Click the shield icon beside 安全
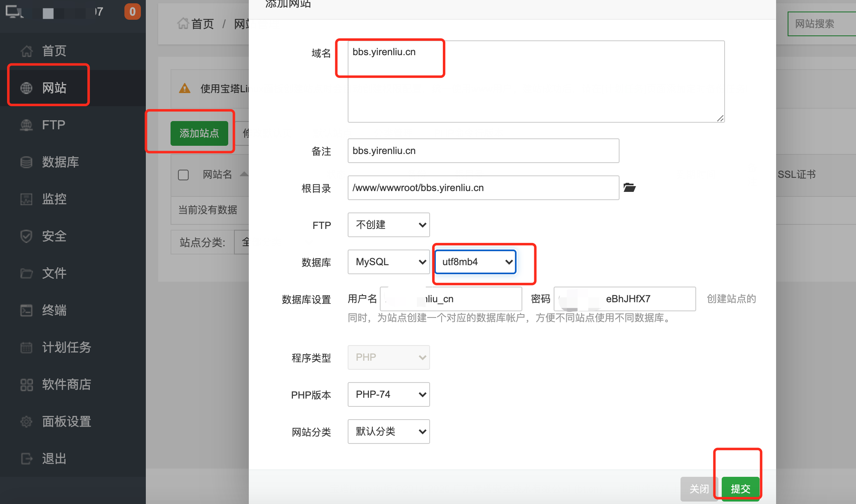This screenshot has height=504, width=856. click(26, 236)
